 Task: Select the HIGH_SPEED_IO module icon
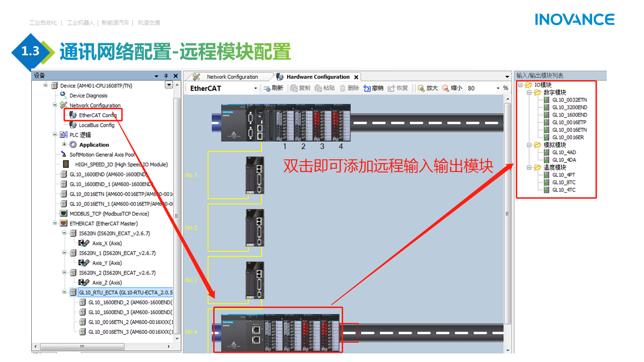65,164
